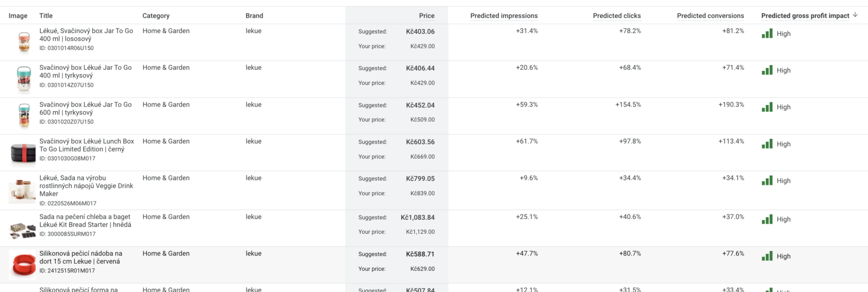Select suggested price Kč403.06
868x292 pixels.
(420, 32)
